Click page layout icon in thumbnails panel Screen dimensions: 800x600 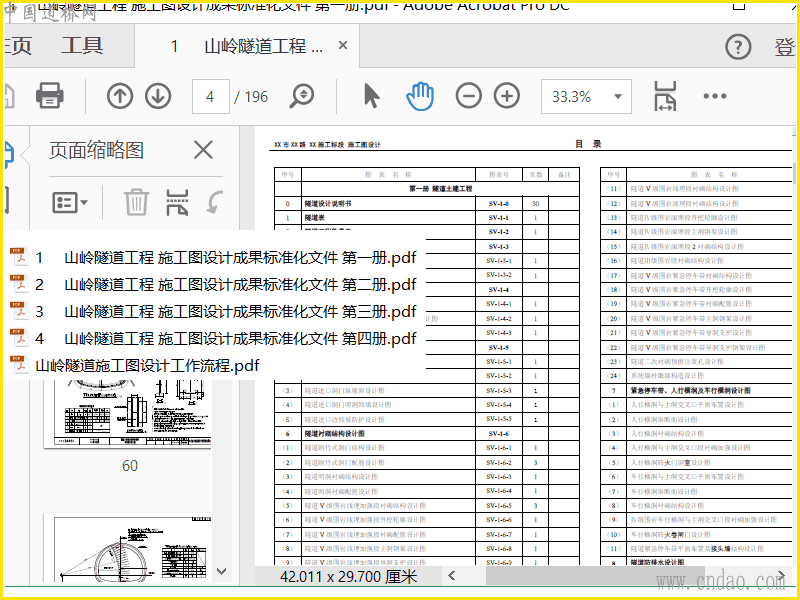point(177,202)
